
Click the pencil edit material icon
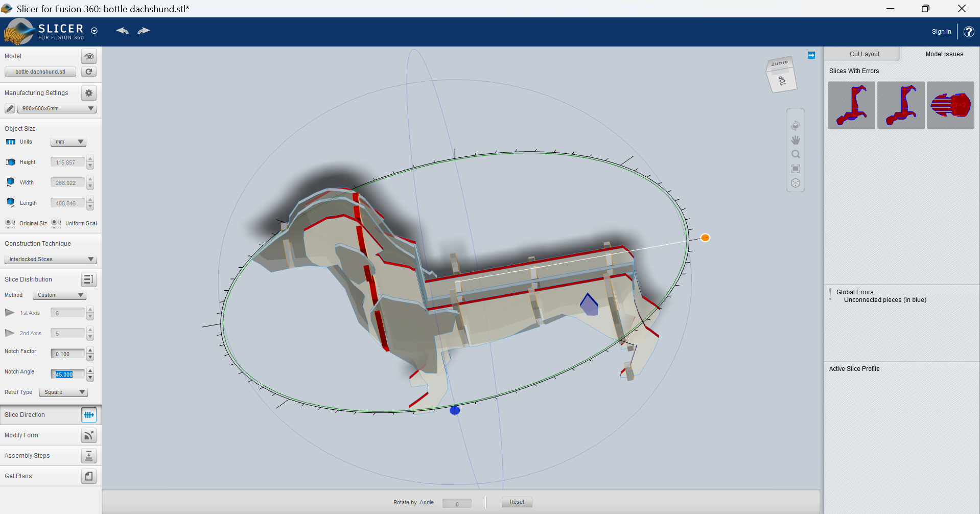(10, 108)
